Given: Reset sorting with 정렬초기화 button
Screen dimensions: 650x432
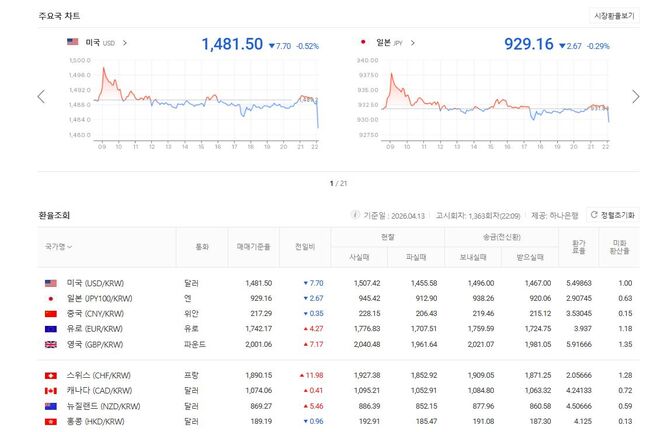Looking at the screenshot, I should 612,215.
